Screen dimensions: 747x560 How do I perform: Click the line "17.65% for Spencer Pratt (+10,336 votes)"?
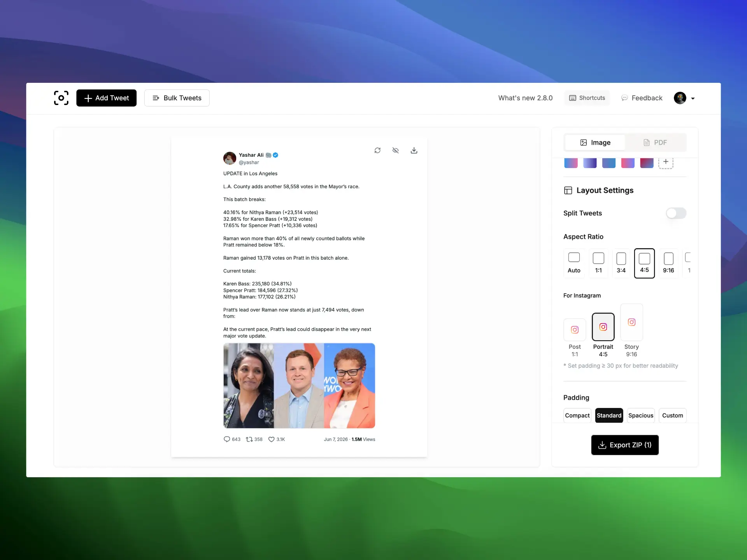coord(270,226)
